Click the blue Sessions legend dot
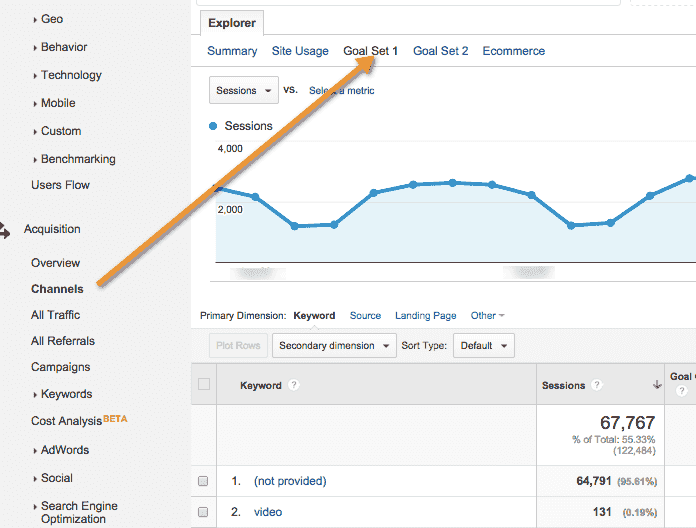The height and width of the screenshot is (528, 696). point(213,126)
